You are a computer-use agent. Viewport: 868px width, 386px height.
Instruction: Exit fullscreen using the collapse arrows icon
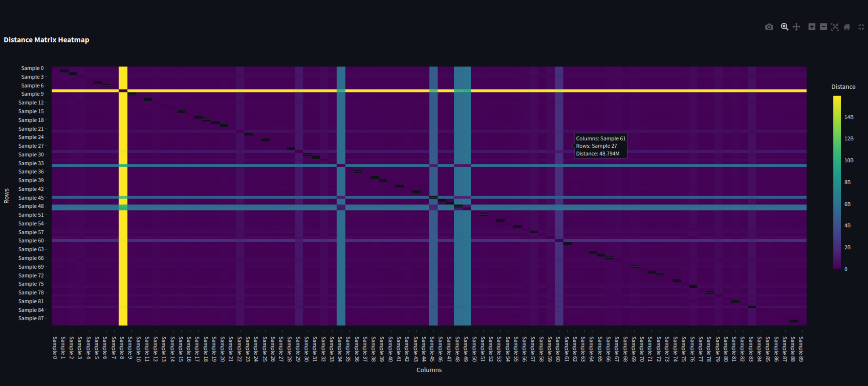tap(861, 27)
